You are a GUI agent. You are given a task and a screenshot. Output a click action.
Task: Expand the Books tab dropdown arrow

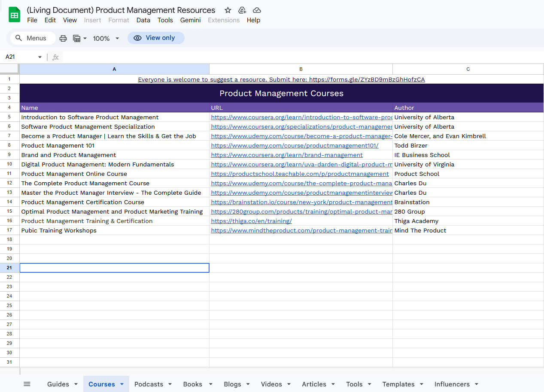tap(210, 384)
